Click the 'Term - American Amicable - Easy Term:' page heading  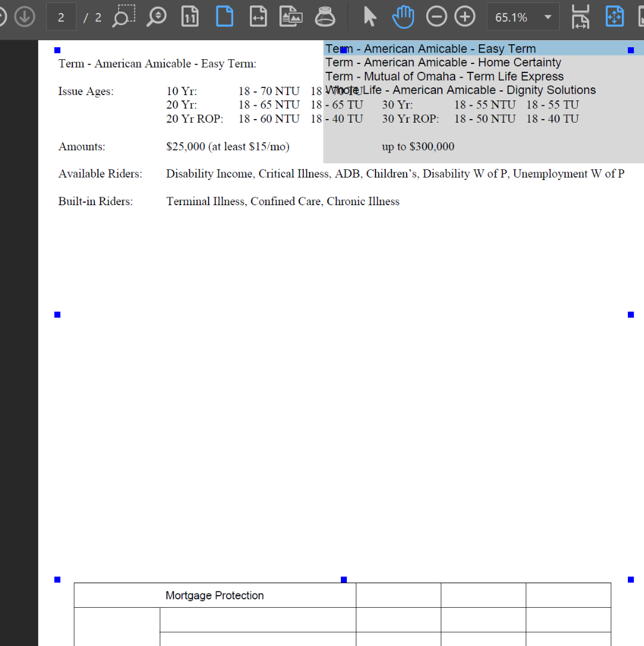point(157,64)
